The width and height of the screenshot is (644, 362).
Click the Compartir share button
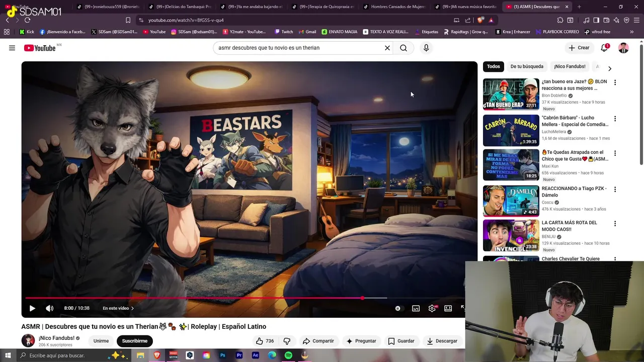tap(318, 341)
